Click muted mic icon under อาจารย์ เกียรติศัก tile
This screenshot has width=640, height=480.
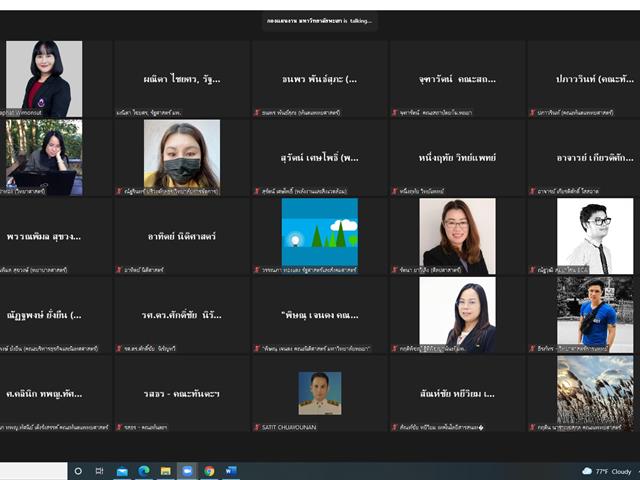[x=533, y=191]
